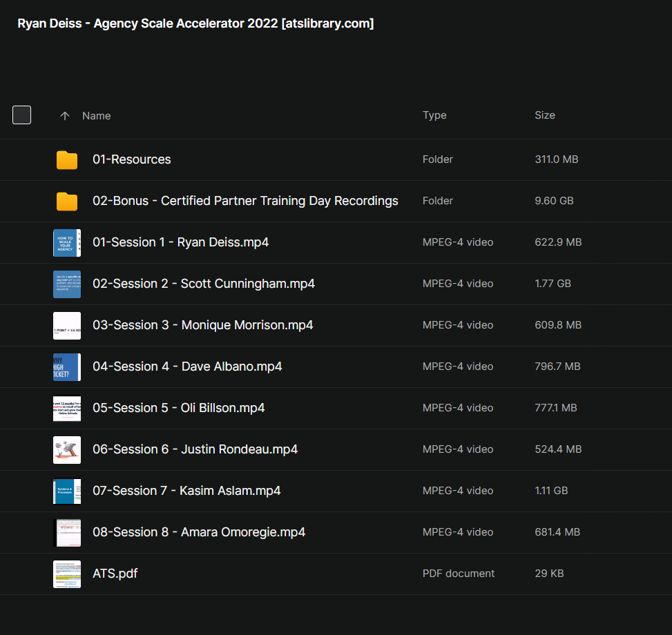
Task: Tick the select-all checkbox in header
Action: pyautogui.click(x=21, y=115)
